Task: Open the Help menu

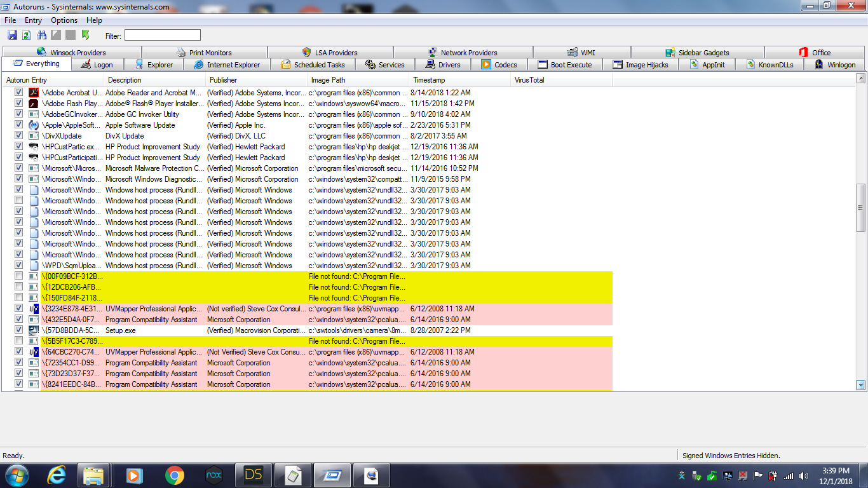Action: coord(94,20)
